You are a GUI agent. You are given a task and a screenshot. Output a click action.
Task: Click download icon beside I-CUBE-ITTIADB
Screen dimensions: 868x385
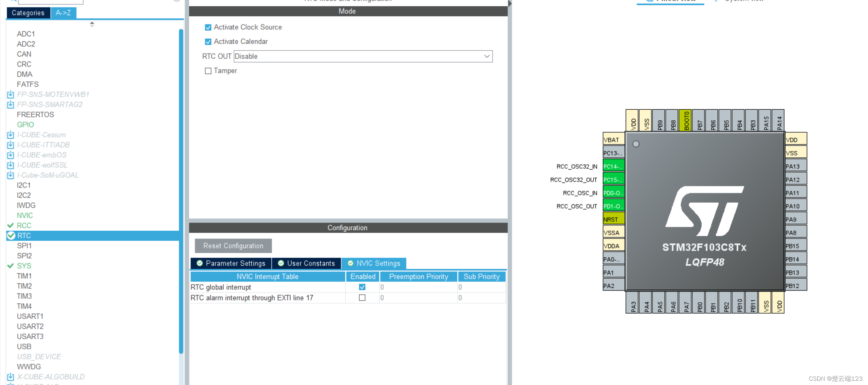(x=11, y=145)
